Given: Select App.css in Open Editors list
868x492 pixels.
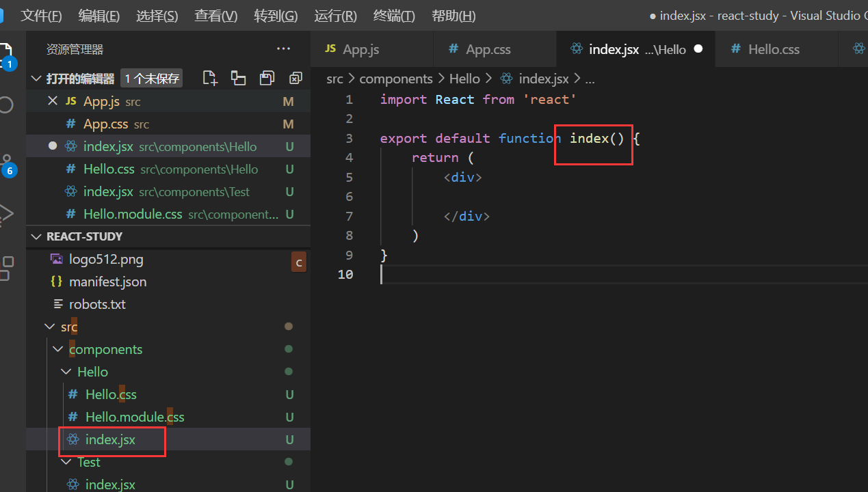Looking at the screenshot, I should click(x=168, y=124).
